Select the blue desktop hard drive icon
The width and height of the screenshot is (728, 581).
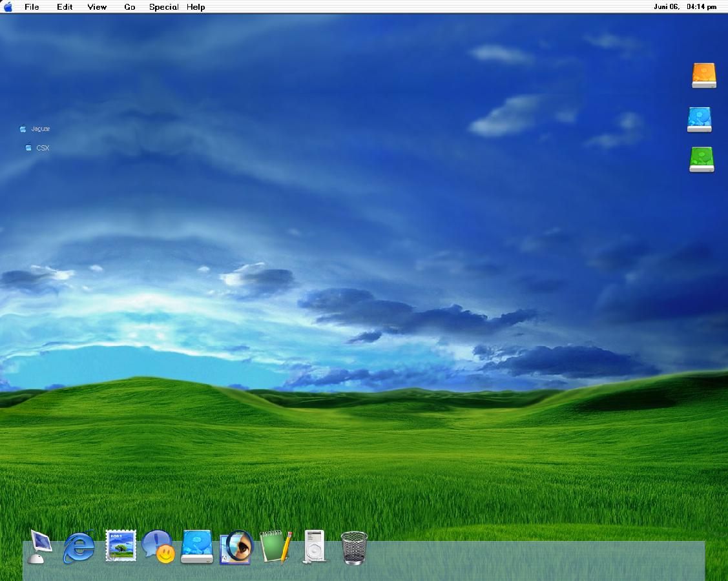tap(700, 119)
